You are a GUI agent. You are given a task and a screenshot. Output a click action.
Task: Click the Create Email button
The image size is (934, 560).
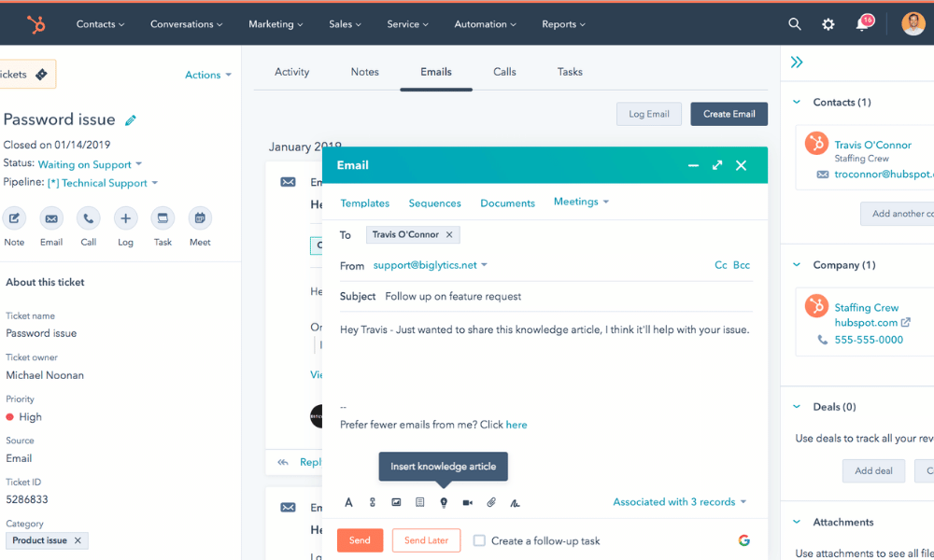[729, 114]
